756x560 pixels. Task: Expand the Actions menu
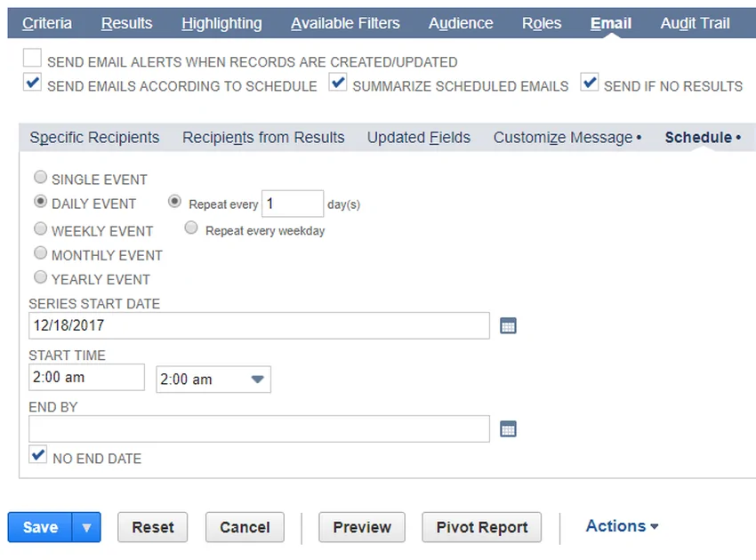pyautogui.click(x=622, y=526)
